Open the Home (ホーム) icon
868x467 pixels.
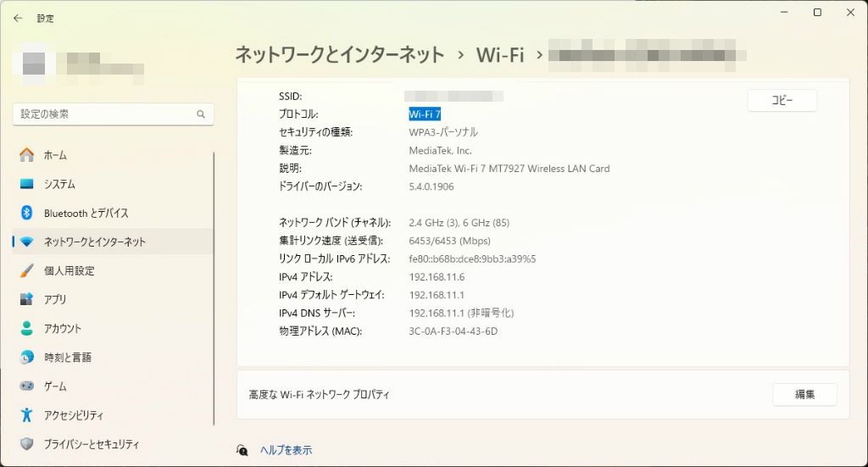(x=26, y=155)
